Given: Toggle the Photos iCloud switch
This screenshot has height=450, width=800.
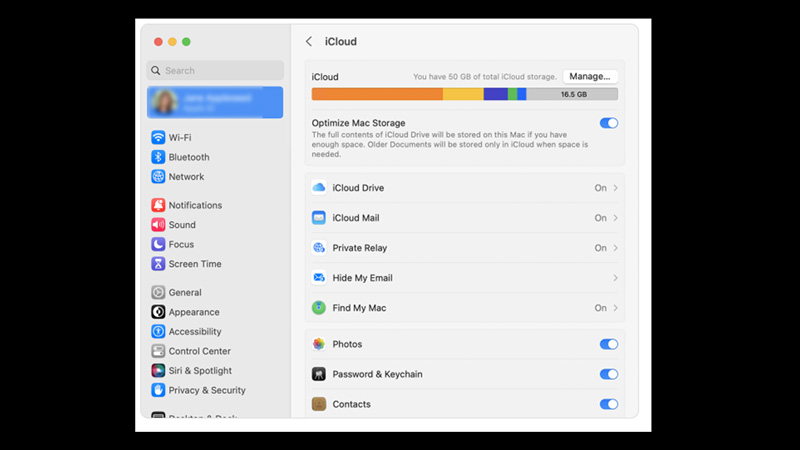Looking at the screenshot, I should (x=609, y=344).
